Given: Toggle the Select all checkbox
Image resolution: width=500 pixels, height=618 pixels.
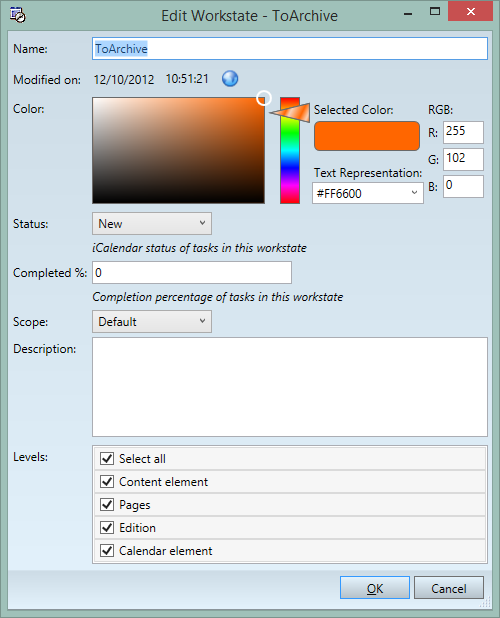Looking at the screenshot, I should coord(107,459).
